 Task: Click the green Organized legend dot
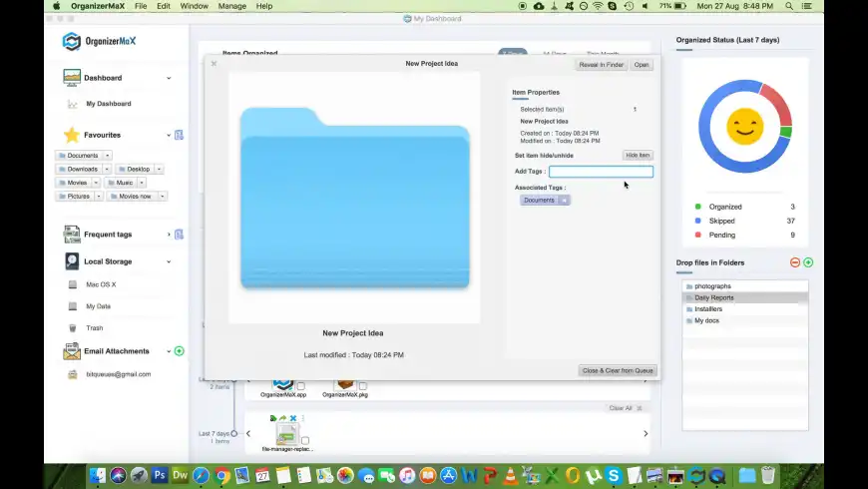click(x=698, y=207)
